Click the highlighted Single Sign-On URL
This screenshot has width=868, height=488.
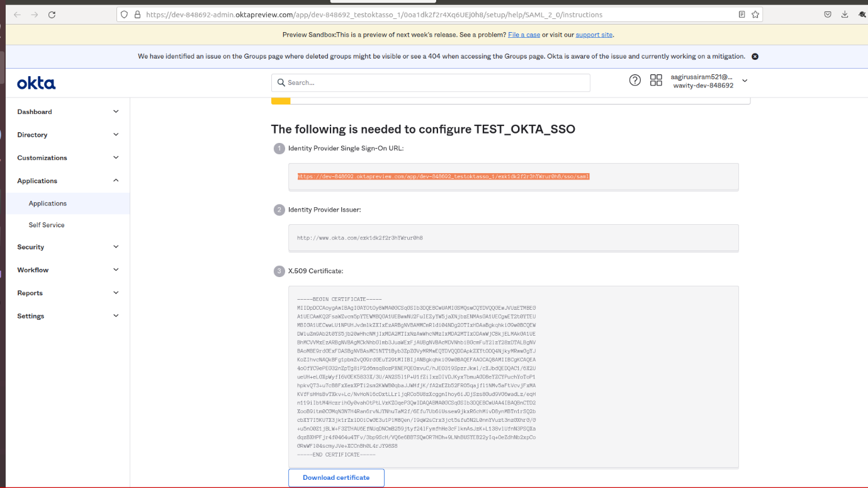click(x=444, y=176)
